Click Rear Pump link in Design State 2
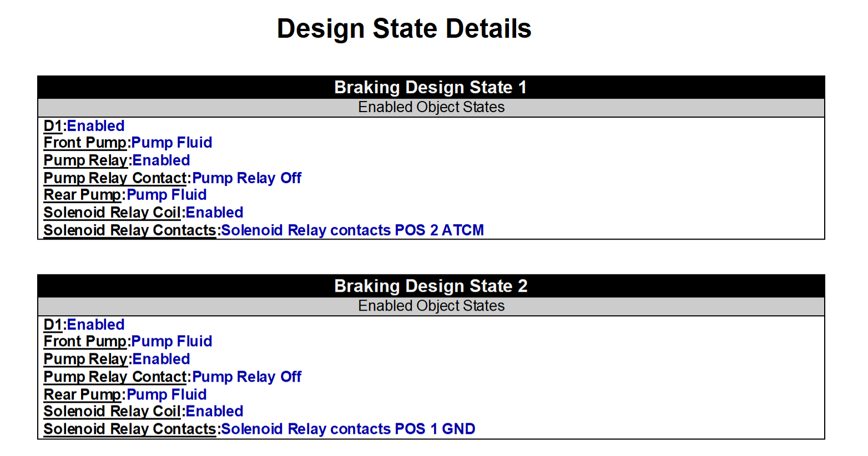Screen dimensions: 868x456 (83, 394)
